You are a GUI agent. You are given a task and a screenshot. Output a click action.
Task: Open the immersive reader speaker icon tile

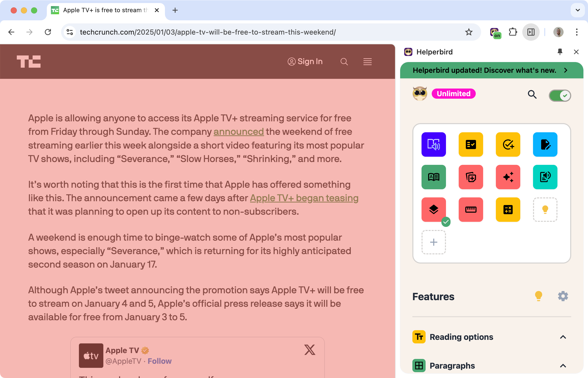(x=433, y=144)
